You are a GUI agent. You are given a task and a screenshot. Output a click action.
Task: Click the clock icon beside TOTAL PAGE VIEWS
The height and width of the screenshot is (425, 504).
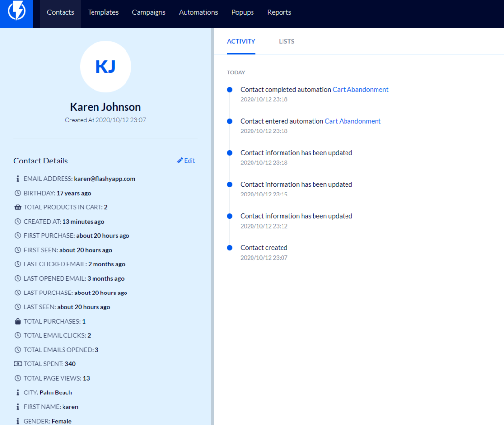(18, 378)
